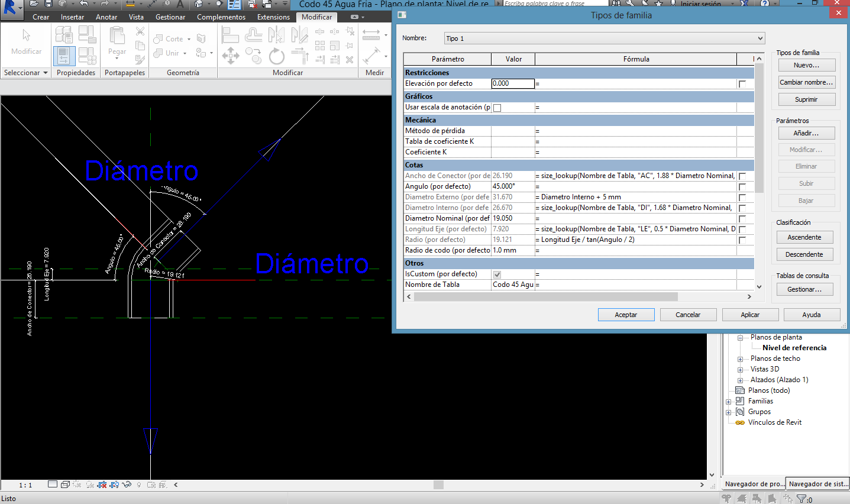Click the aligned dimension icon in Medir panel
Viewport: 850px width, 504px height.
[371, 57]
